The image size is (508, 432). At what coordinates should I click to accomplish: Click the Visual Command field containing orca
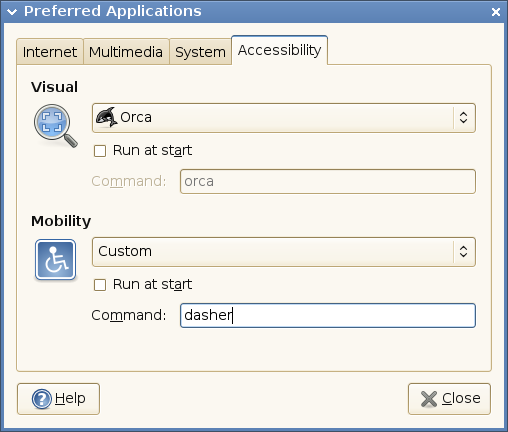pyautogui.click(x=328, y=181)
